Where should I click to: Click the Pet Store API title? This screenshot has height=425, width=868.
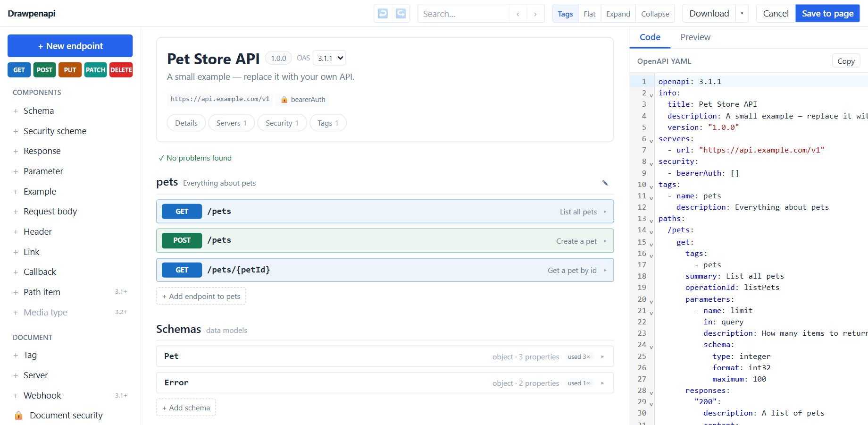(x=213, y=59)
